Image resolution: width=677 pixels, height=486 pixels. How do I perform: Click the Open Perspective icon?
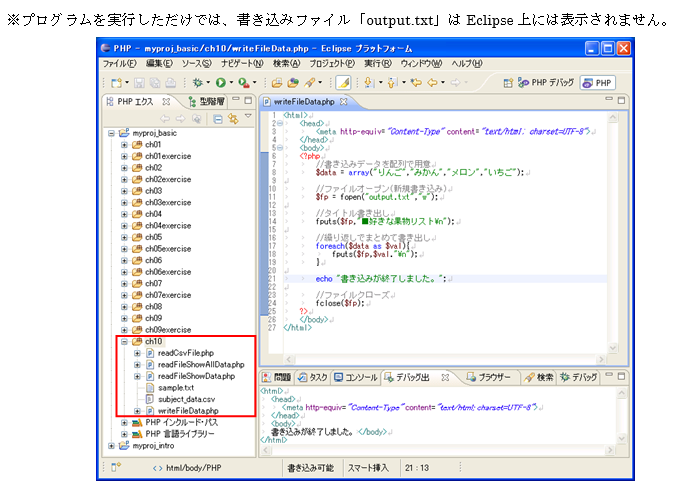509,82
